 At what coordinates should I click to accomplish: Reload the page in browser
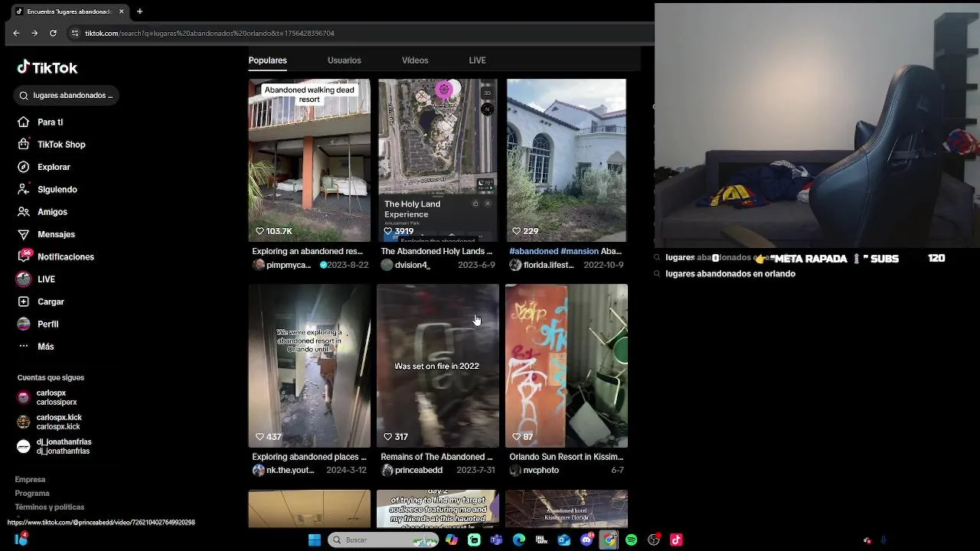(53, 33)
